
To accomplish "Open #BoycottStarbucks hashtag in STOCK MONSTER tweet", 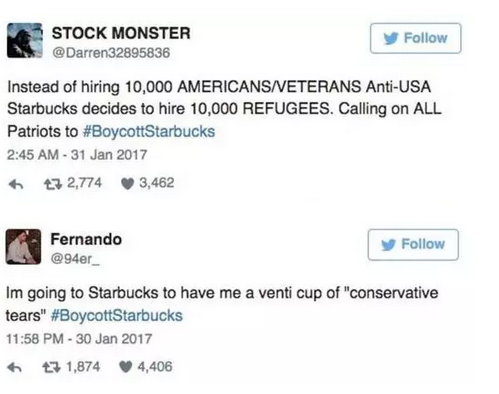I will (x=149, y=131).
